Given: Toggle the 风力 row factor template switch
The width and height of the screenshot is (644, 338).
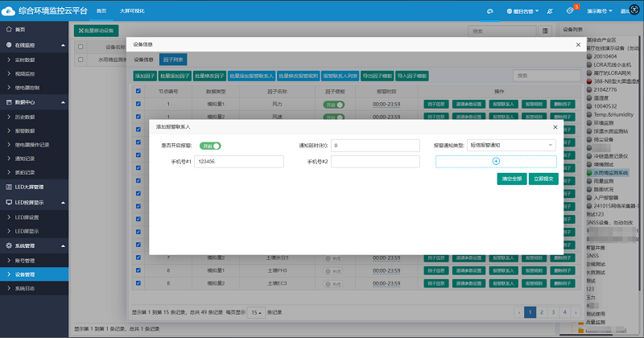Looking at the screenshot, I should [334, 105].
